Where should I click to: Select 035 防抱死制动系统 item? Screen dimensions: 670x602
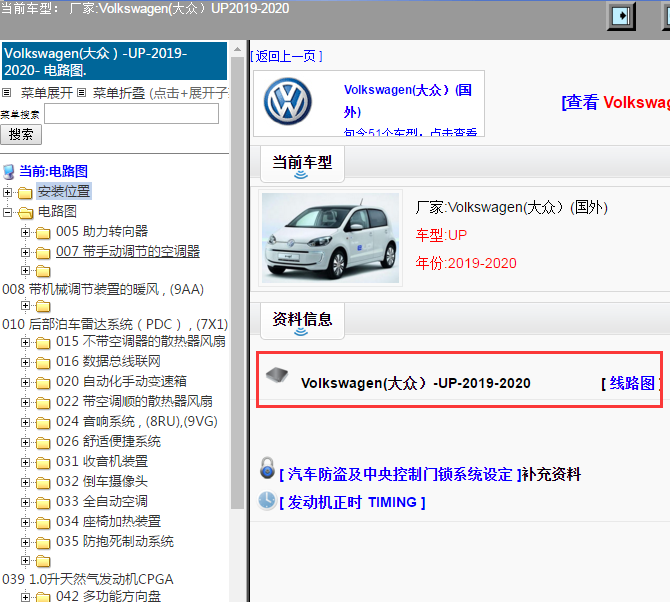[115, 542]
